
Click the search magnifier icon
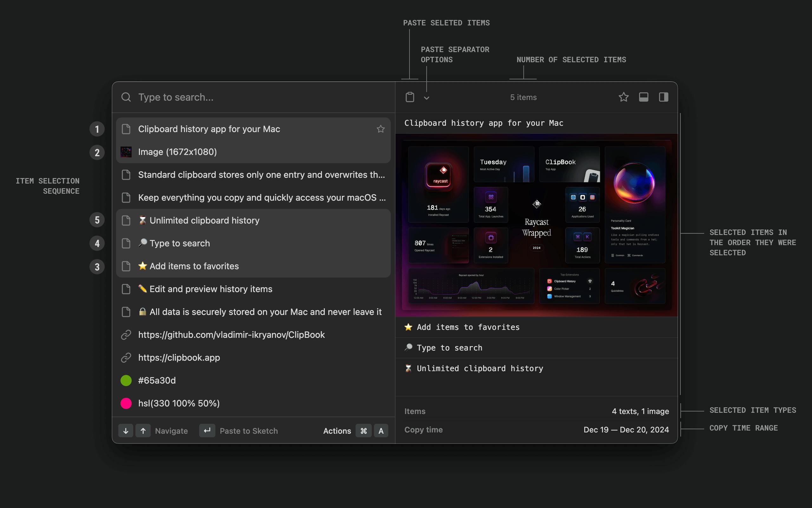click(x=126, y=97)
